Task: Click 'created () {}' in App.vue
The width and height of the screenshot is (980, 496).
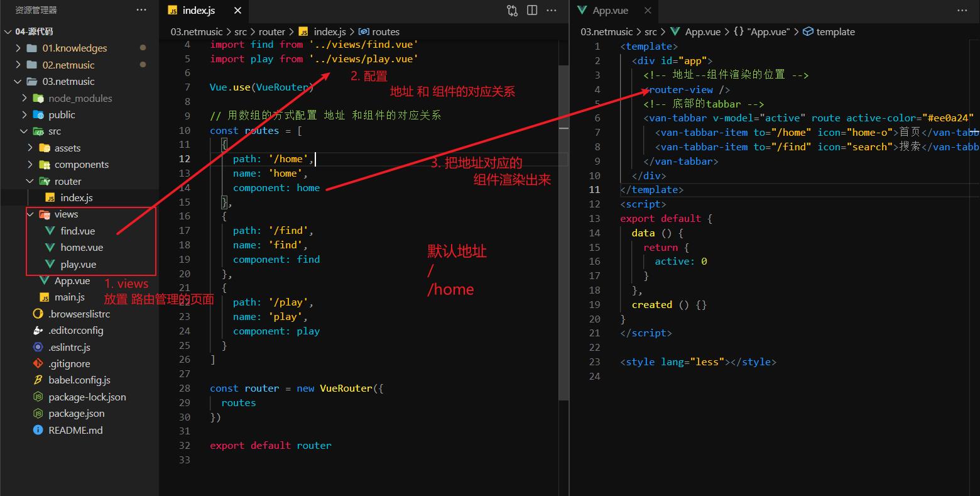Action: tap(669, 304)
